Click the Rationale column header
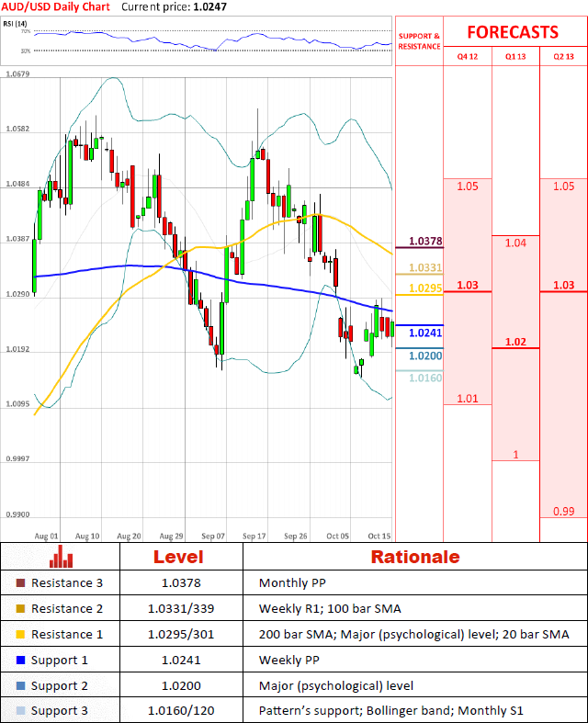Viewport: 588px width, 723px height. (414, 557)
